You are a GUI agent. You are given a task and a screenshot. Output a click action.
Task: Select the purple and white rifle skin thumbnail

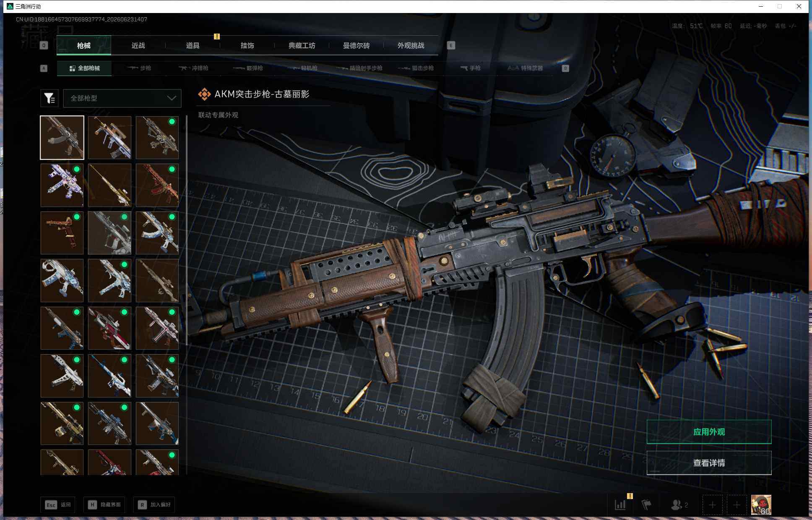62,185
